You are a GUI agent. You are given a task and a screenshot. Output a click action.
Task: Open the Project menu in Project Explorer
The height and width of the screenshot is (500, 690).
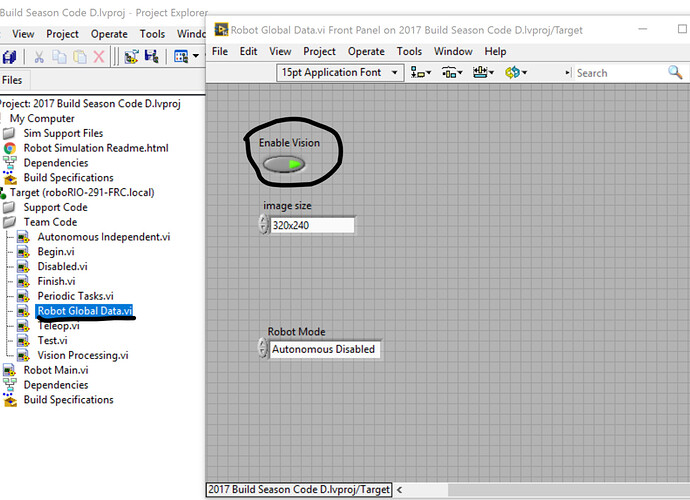pyautogui.click(x=62, y=34)
